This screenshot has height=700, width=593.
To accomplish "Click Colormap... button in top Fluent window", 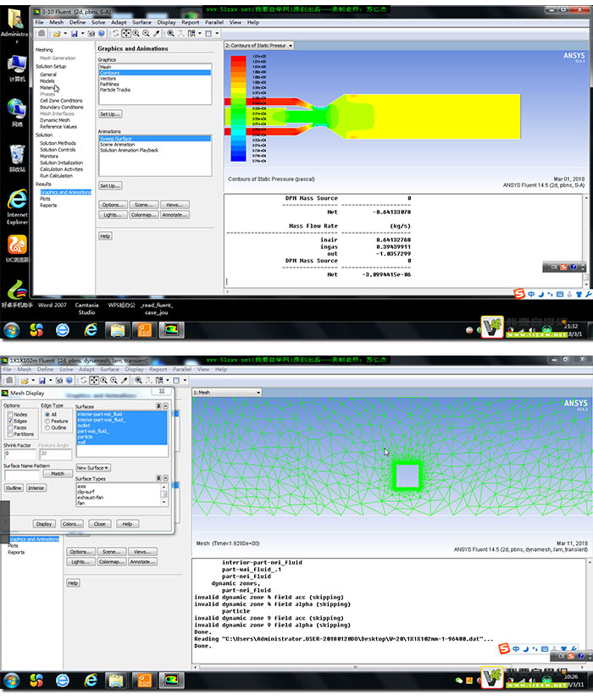I will coord(143,215).
